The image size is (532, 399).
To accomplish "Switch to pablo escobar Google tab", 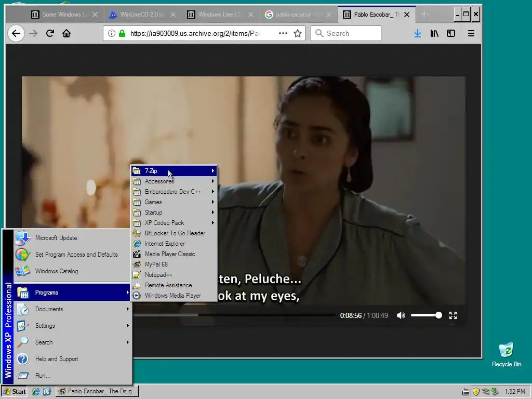I will 298,15.
